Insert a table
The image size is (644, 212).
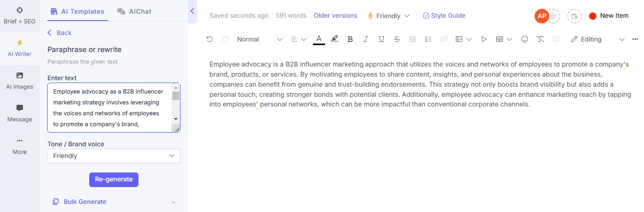(x=499, y=39)
